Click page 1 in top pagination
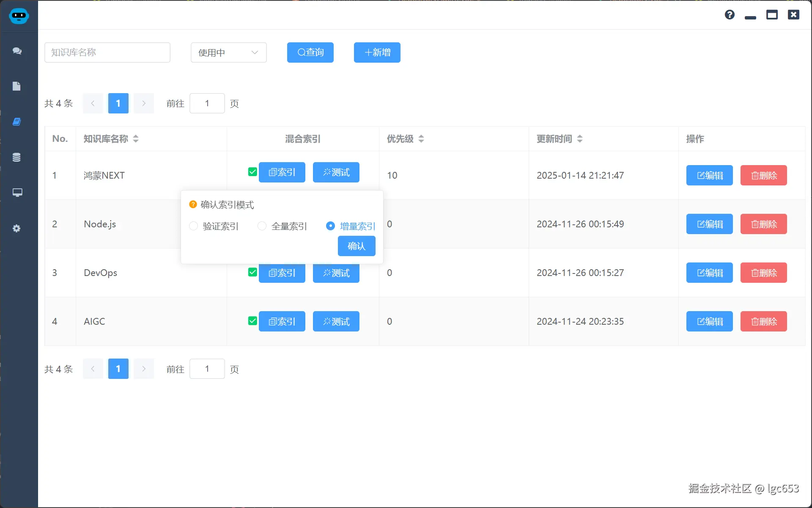The image size is (812, 508). (x=118, y=103)
